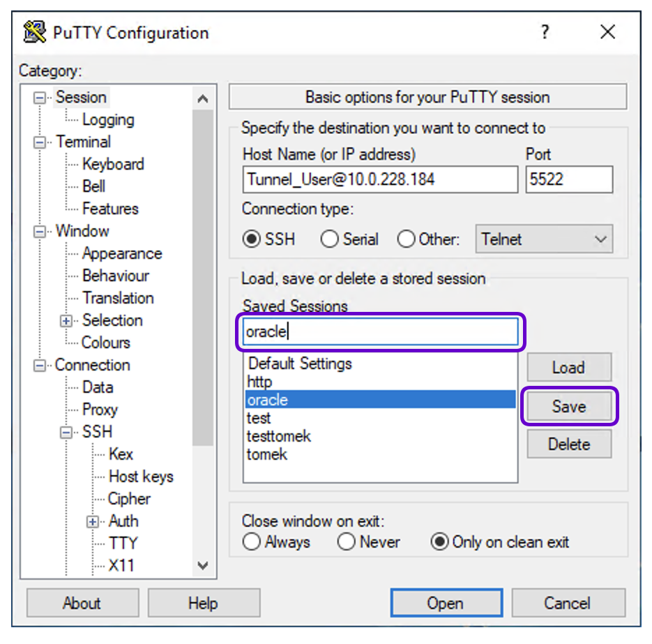
Task: Open the Telnet connection type dropdown
Action: 544,239
